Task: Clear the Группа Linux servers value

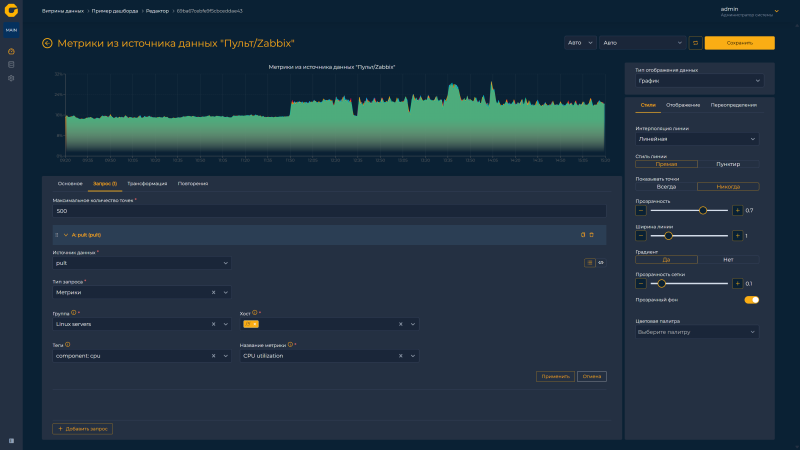Action: [x=213, y=324]
